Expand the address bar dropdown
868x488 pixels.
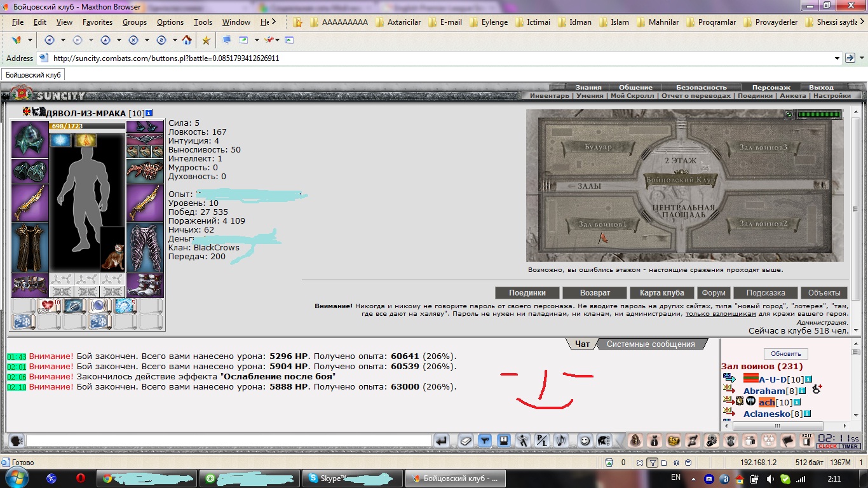(x=837, y=58)
